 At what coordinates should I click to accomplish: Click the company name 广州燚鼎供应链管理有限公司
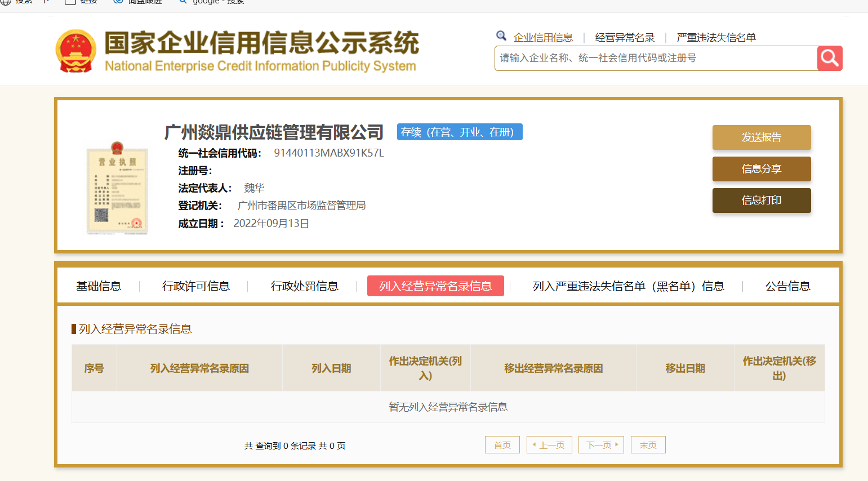pos(274,132)
